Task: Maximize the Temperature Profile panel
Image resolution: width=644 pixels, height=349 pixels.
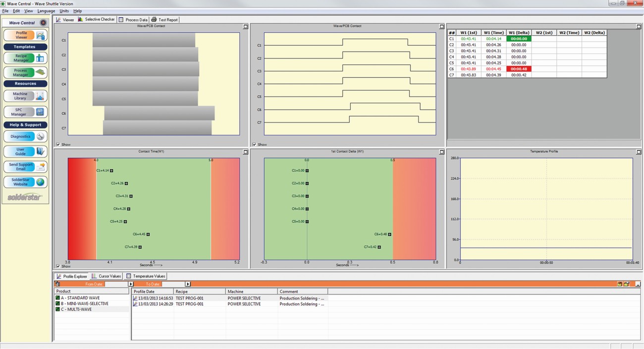Action: 639,152
